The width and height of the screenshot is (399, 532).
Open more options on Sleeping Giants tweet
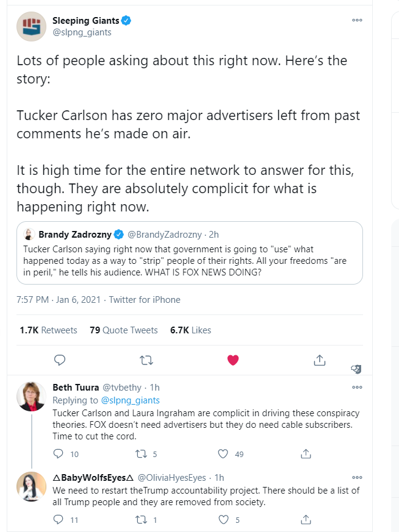pyautogui.click(x=358, y=20)
